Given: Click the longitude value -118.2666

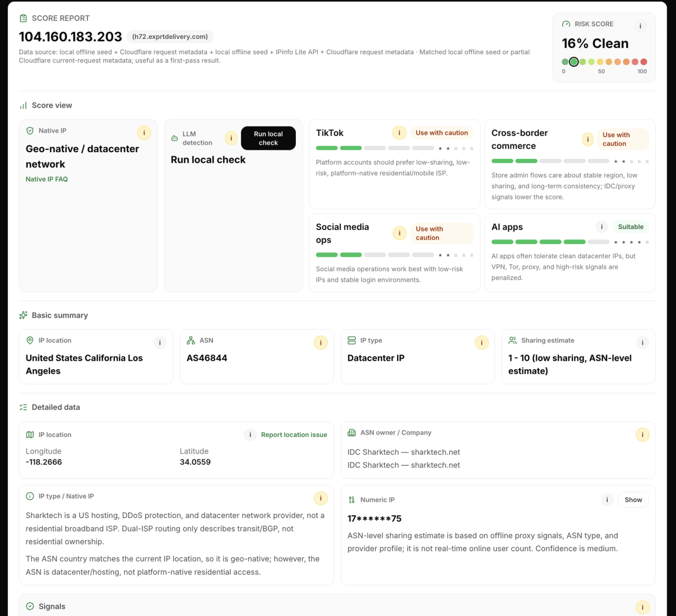Looking at the screenshot, I should [44, 462].
